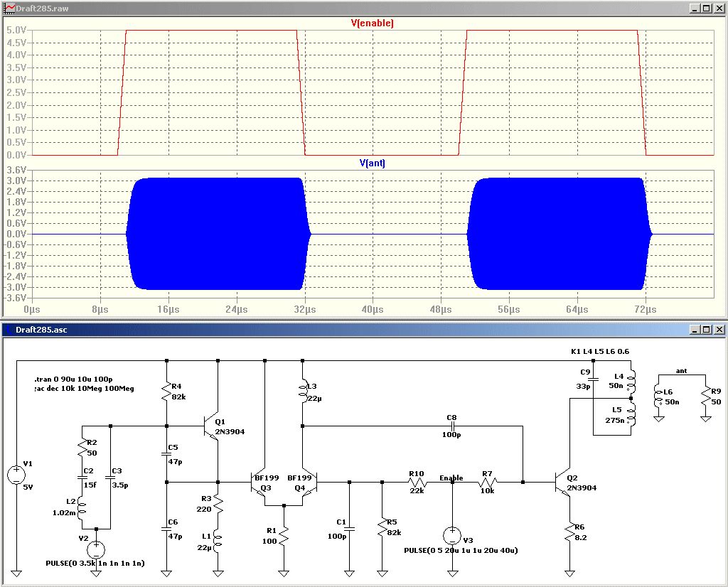Select the L3 22µ inductor symbol
This screenshot has height=587, width=728.
tap(304, 390)
